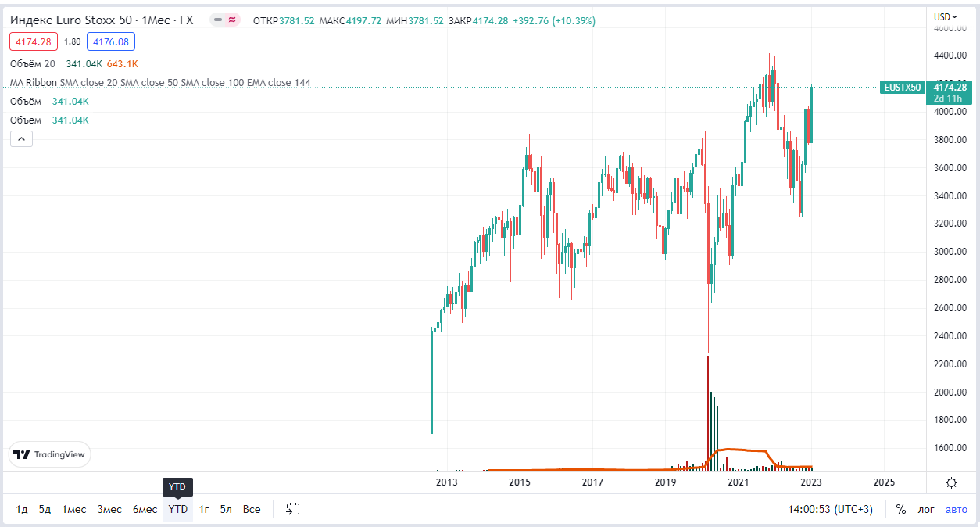Hide the symbol using the minus icon
The width and height of the screenshot is (980, 527).
216,21
